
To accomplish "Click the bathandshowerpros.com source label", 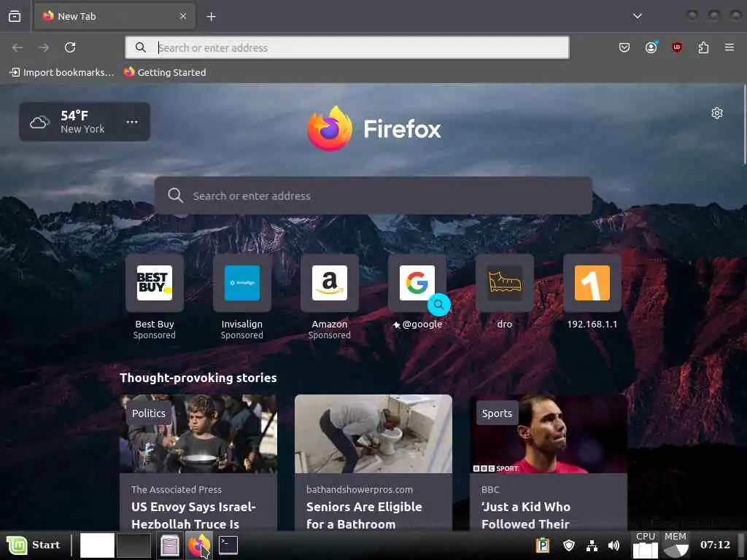I will coord(360,489).
